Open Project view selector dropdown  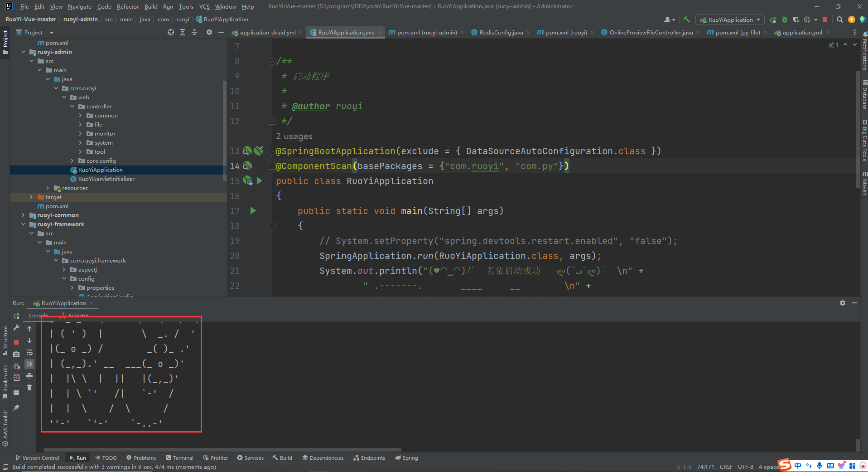click(35, 32)
